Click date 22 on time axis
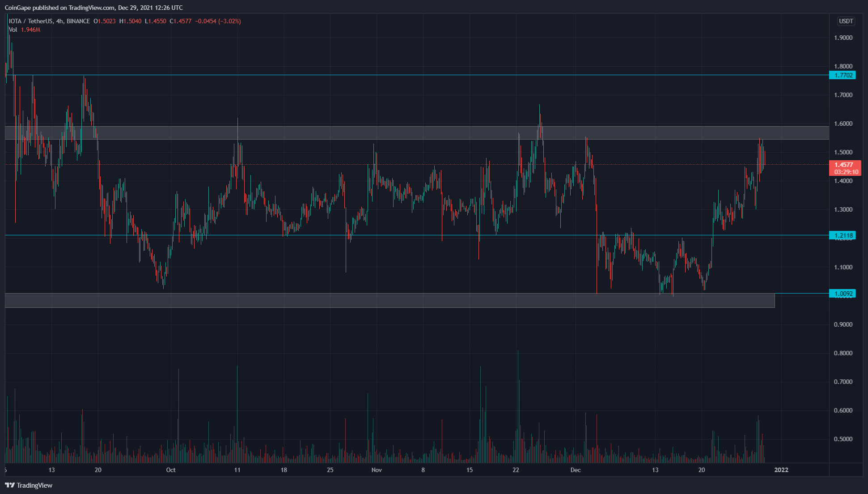 516,470
